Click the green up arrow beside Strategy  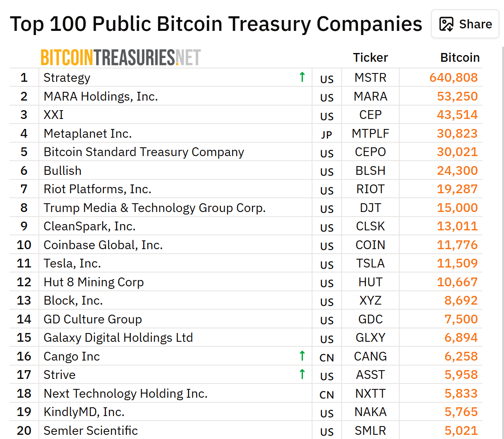302,77
